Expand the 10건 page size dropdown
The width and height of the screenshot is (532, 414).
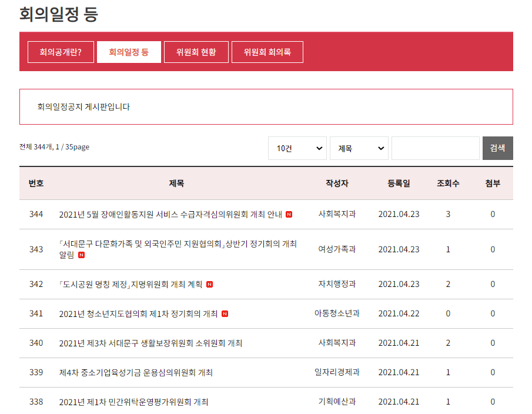297,148
